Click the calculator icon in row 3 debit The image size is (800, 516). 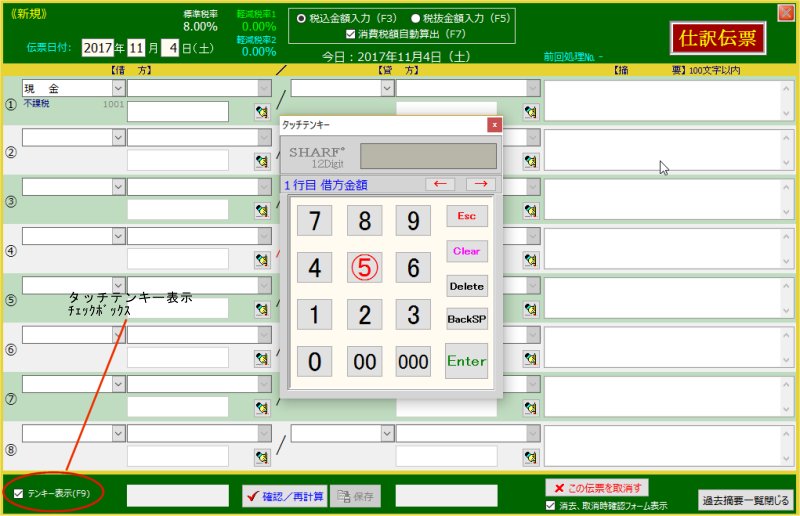pyautogui.click(x=262, y=210)
